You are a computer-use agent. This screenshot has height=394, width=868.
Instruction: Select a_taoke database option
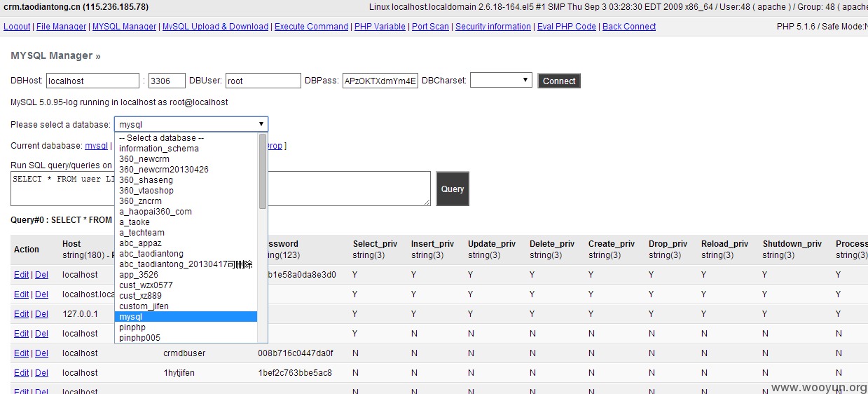coord(186,222)
